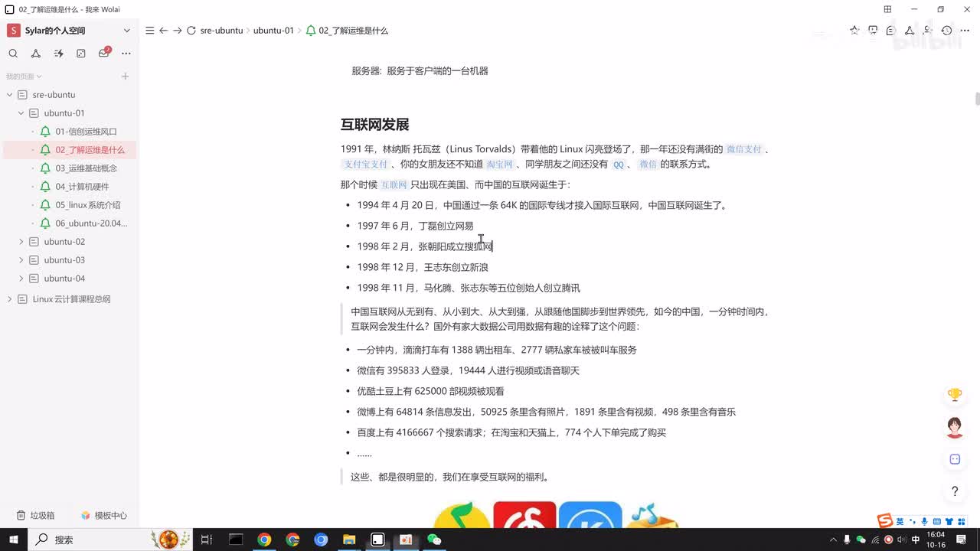Open page more options at top right
This screenshot has height=551, width=980.
click(965, 31)
